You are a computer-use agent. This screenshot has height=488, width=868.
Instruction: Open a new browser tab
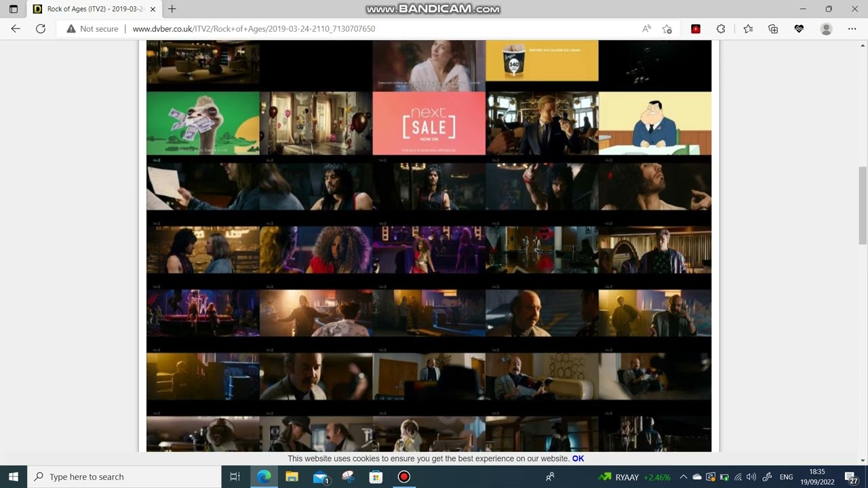(172, 9)
